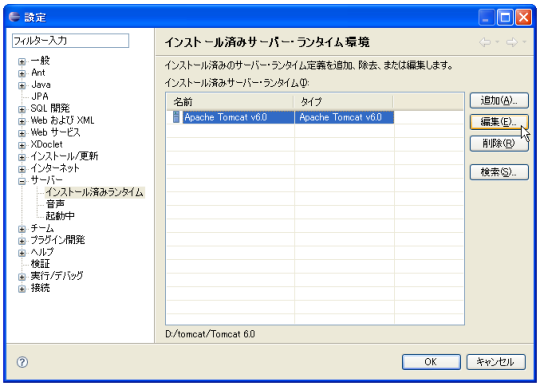Select the ヘルプ tree label
540x386 pixels.
[x=42, y=252]
